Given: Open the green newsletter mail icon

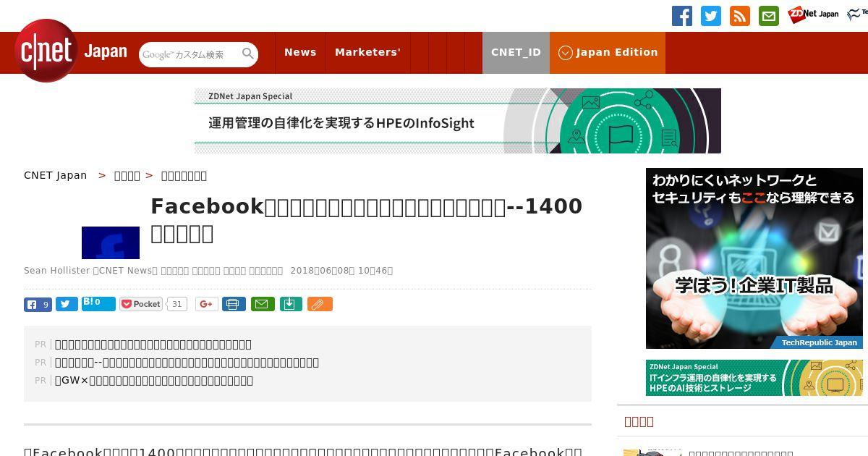Looking at the screenshot, I should [769, 16].
